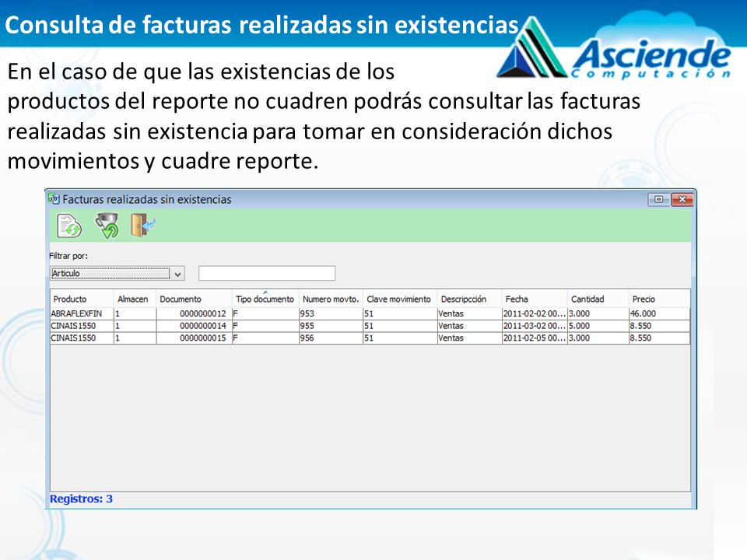Image resolution: width=747 pixels, height=560 pixels.
Task: Click the exit door toolbar icon
Action: pos(142,225)
